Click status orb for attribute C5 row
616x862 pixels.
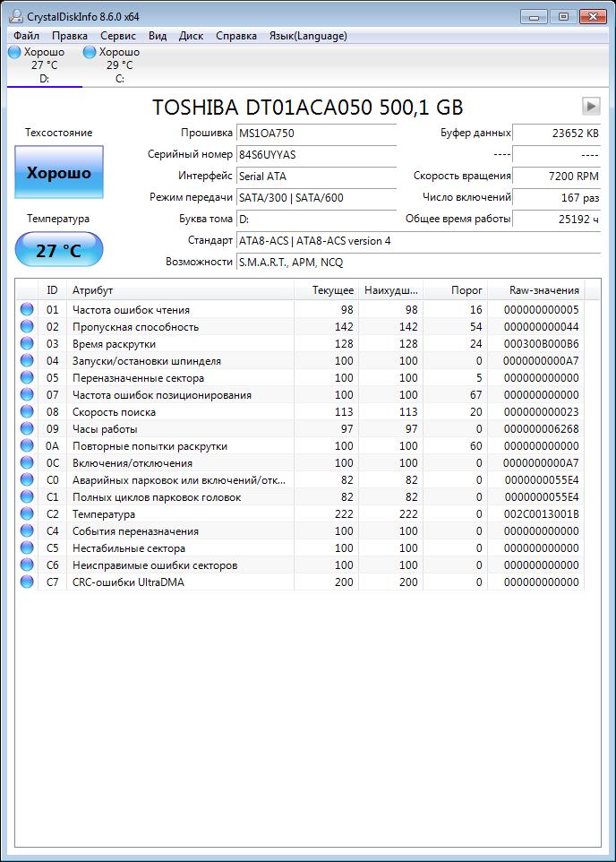27,548
